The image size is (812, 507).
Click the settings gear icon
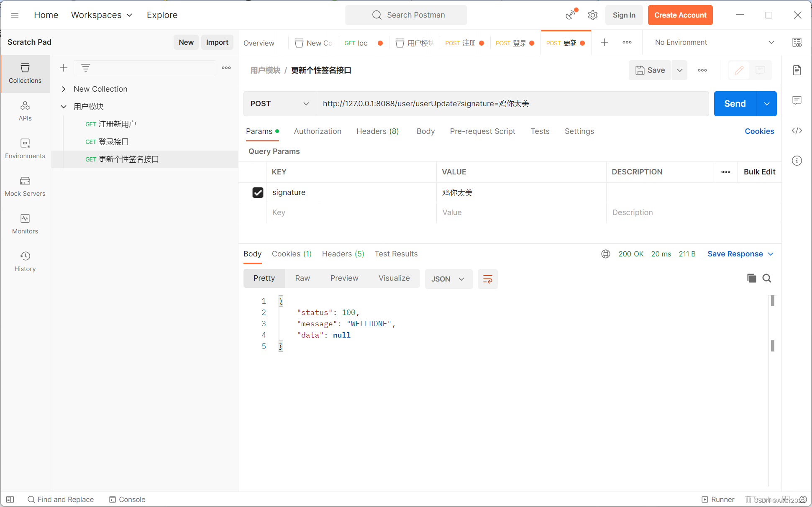coord(592,15)
